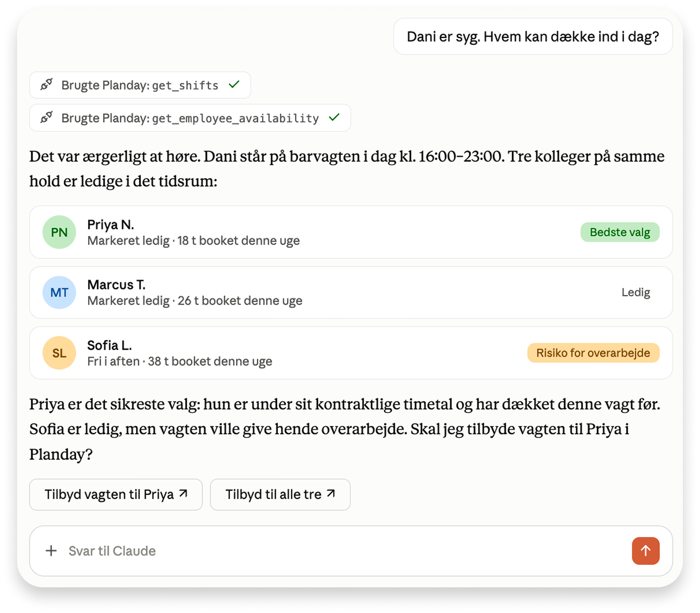Click the user message about Dani being sick

(x=533, y=36)
